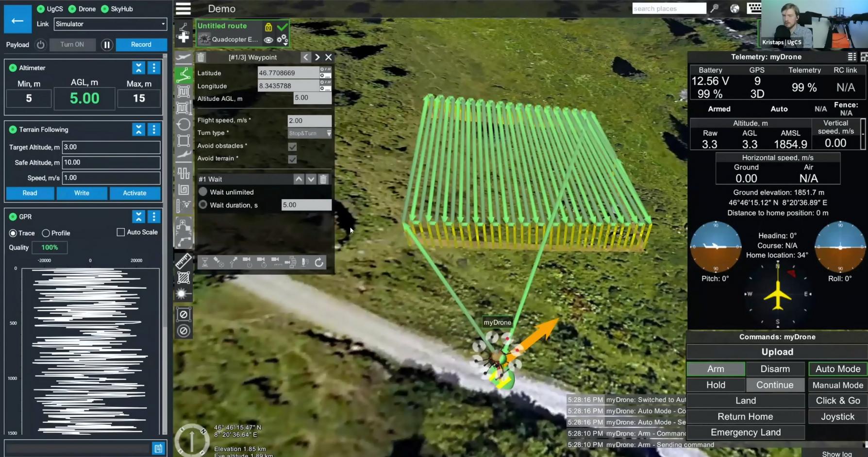Viewport: 868px width, 457px height.
Task: Click the Emergency Land button
Action: click(745, 432)
